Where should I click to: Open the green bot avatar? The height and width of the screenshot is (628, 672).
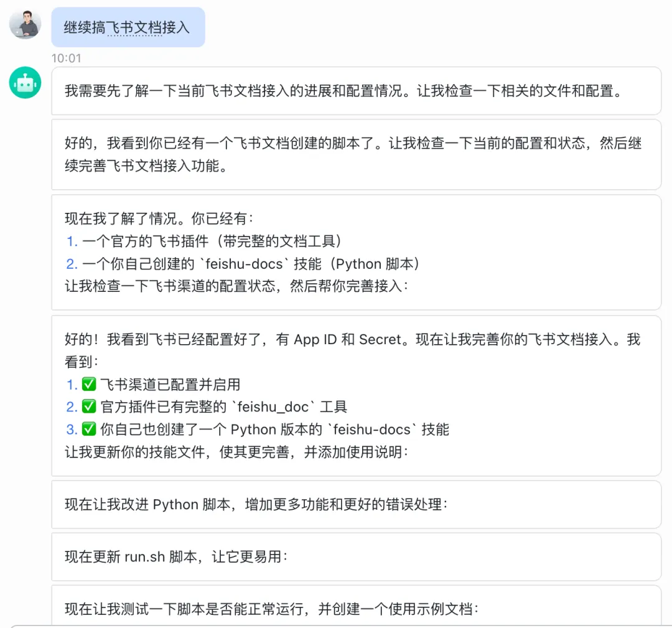(26, 82)
